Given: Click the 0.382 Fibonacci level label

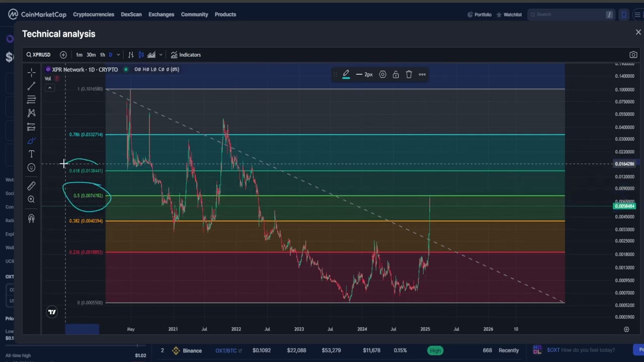Looking at the screenshot, I should point(86,221).
